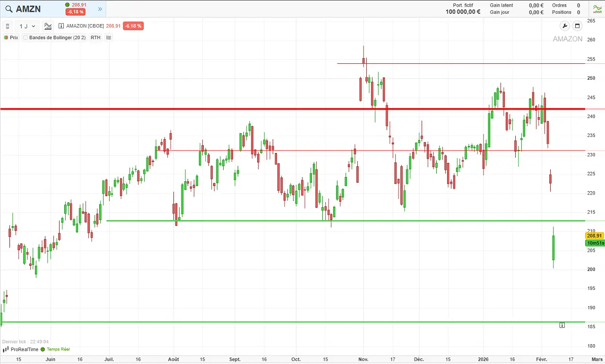Viewport: 605px width, 364px height.
Task: Click the Port. fictif account balance
Action: click(x=463, y=9)
